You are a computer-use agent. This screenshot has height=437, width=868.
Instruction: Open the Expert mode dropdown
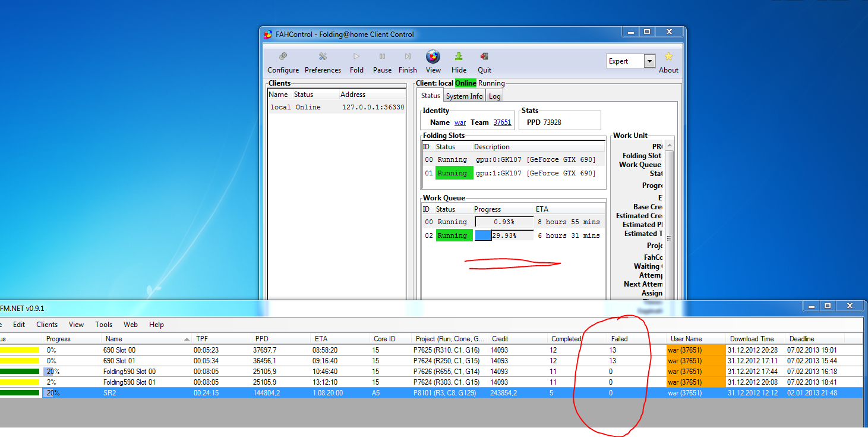tap(649, 61)
